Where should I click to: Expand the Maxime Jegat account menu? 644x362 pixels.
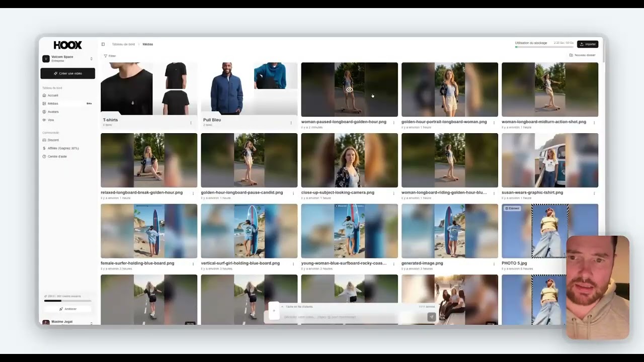pos(67,322)
